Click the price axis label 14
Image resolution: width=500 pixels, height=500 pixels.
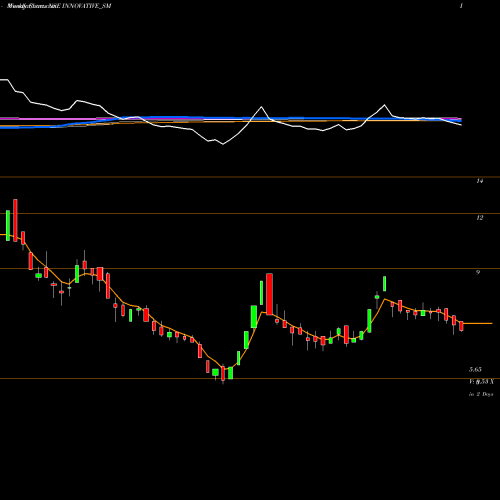click(x=479, y=181)
